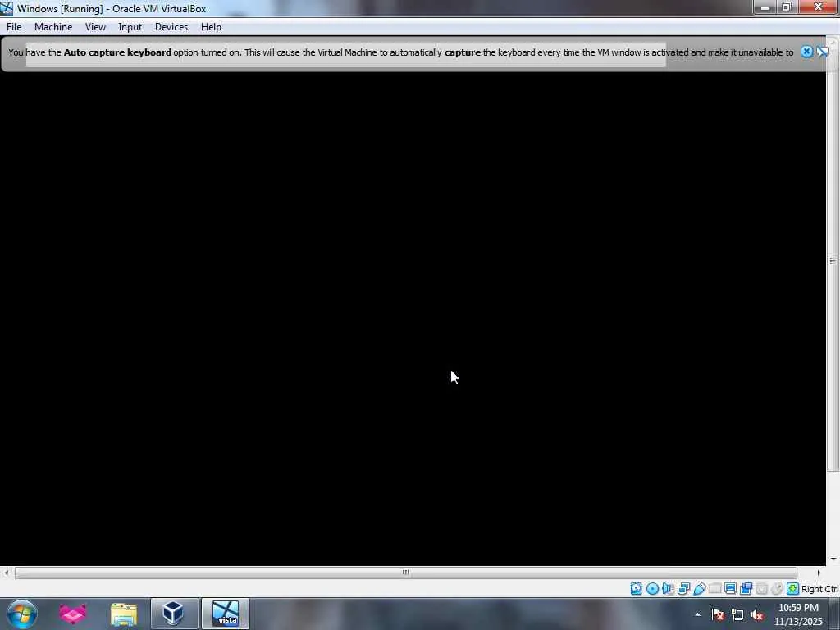This screenshot has width=840, height=630.
Task: Open the Input menu
Action: point(130,27)
